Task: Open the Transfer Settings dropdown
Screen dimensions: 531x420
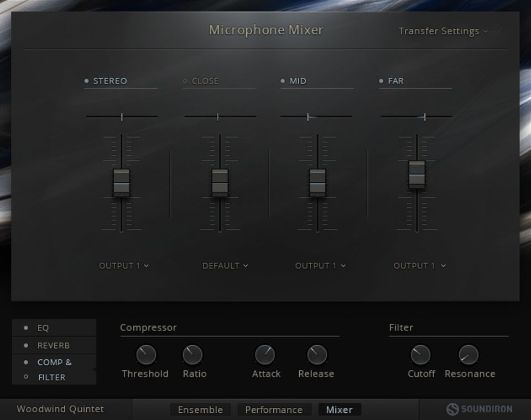Action: pyautogui.click(x=442, y=31)
